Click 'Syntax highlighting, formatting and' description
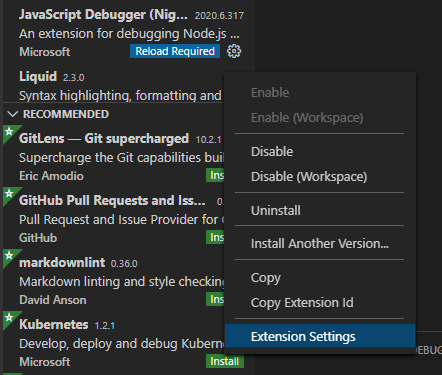This screenshot has height=375, width=442. coord(120,96)
